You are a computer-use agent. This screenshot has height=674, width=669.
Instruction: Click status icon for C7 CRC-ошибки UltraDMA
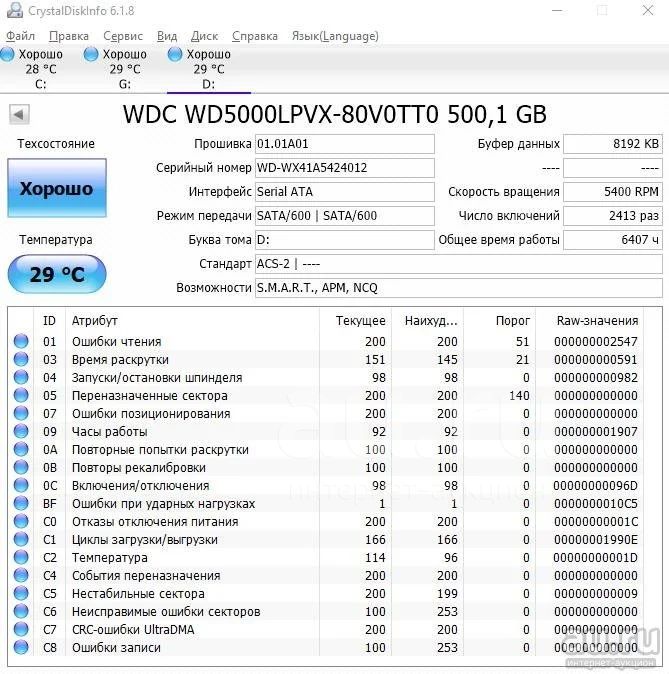pos(21,629)
